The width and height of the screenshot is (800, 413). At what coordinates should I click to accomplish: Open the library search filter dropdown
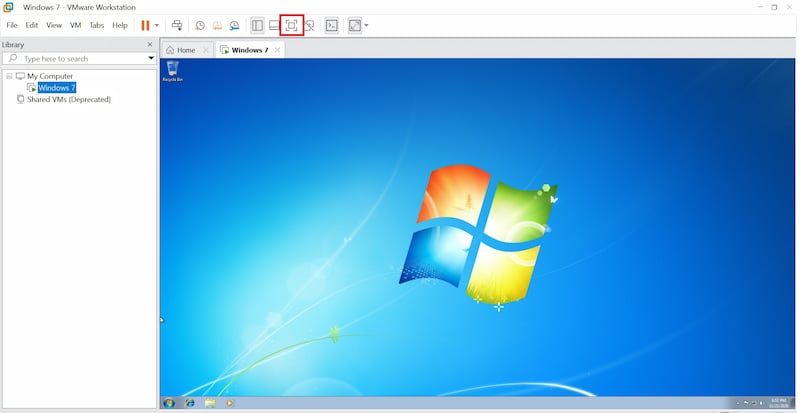(151, 58)
